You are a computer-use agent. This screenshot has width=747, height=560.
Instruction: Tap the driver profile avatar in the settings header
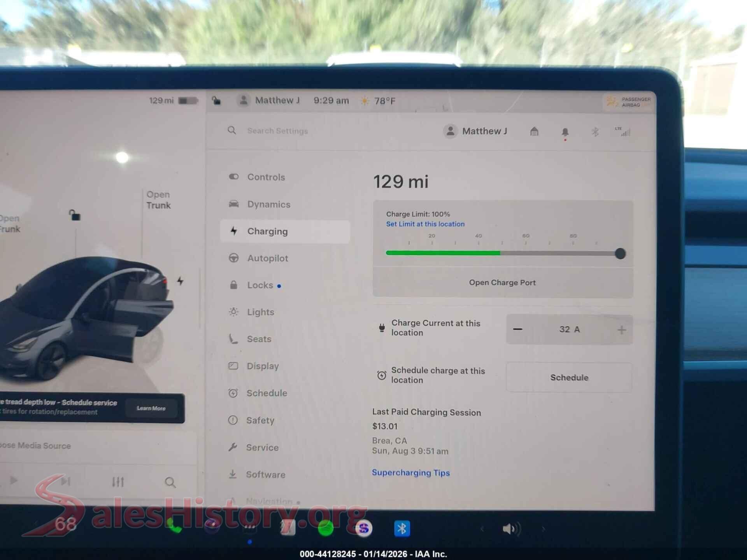(451, 131)
